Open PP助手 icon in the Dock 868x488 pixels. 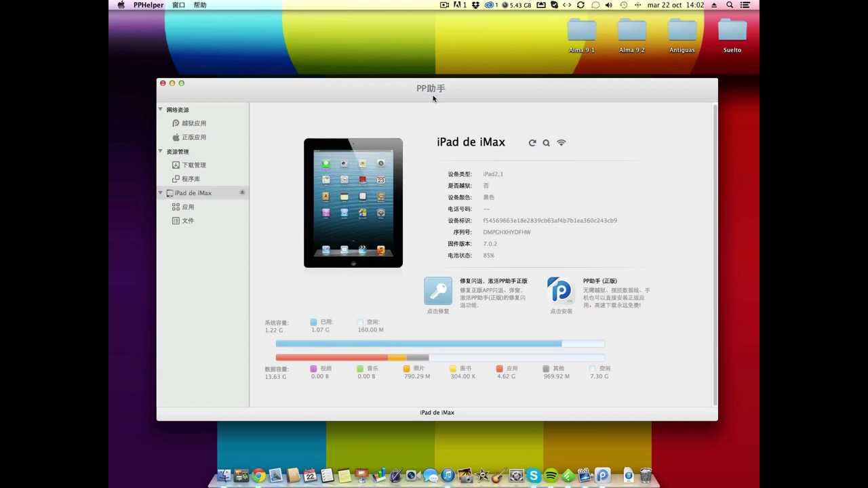(x=602, y=475)
